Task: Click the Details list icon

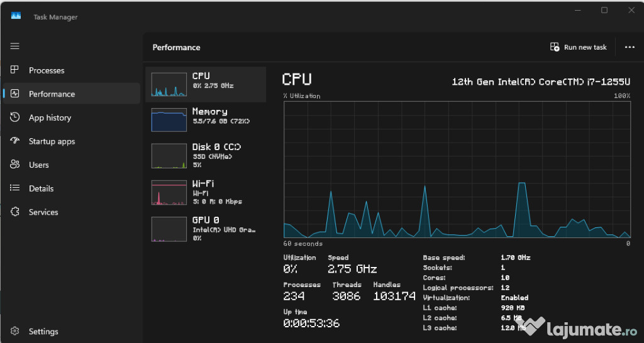Action: point(15,188)
